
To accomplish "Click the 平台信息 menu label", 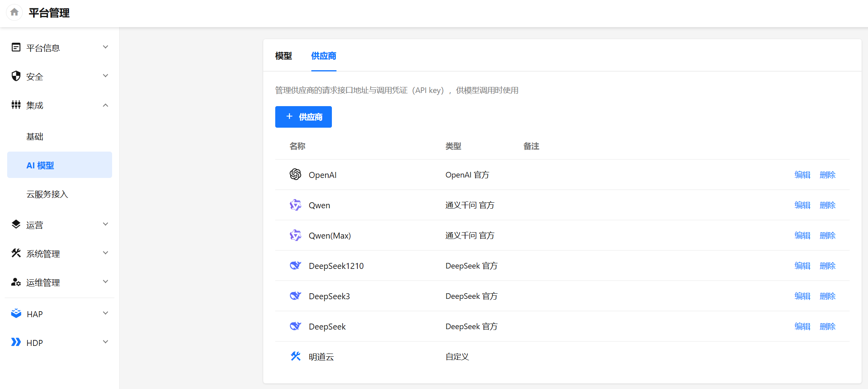I will (43, 48).
